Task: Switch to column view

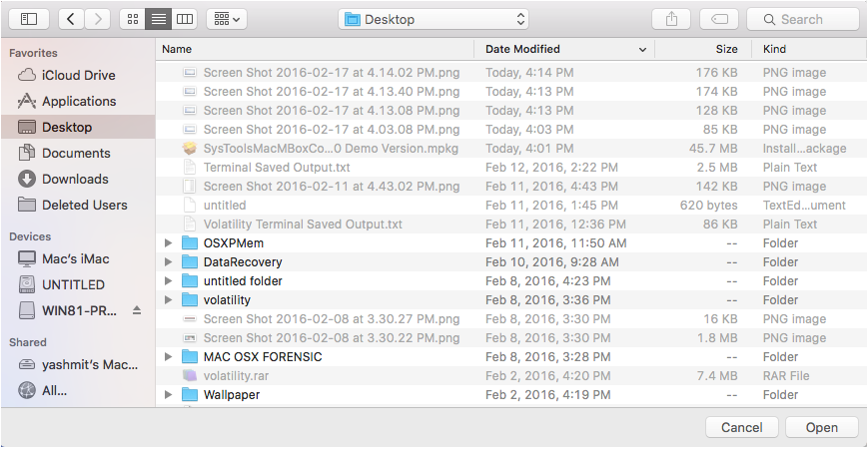Action: [184, 19]
